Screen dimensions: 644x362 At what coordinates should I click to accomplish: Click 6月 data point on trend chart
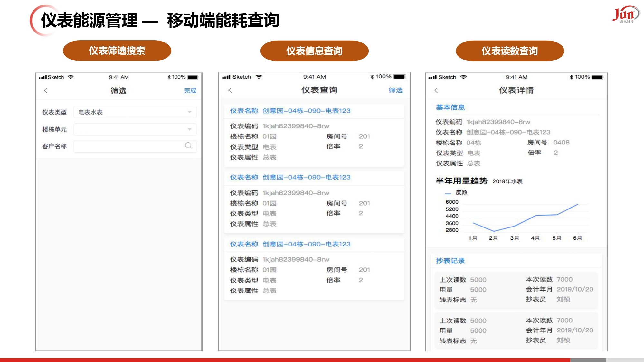tap(578, 204)
